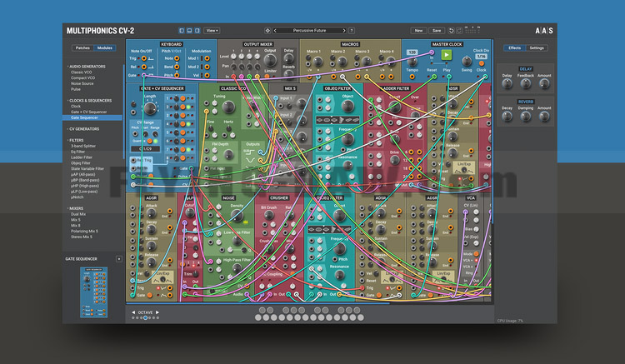
Task: Undo last edit in top toolbar
Action: click(451, 31)
